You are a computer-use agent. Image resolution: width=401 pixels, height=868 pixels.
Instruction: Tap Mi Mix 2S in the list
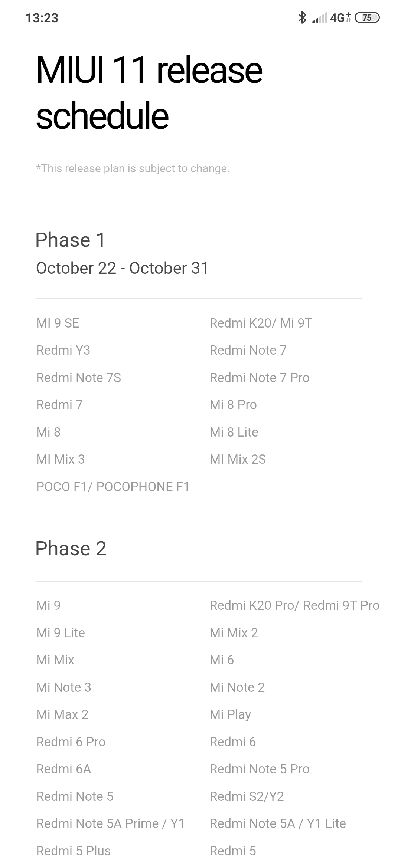[238, 459]
